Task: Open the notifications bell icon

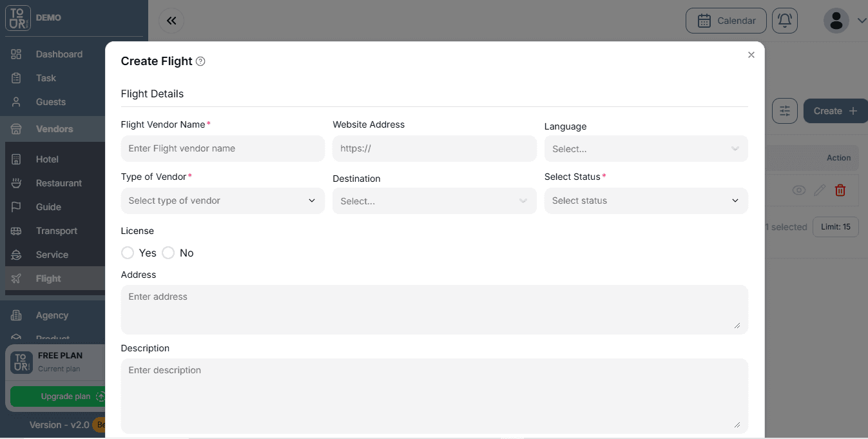Action: tap(784, 21)
